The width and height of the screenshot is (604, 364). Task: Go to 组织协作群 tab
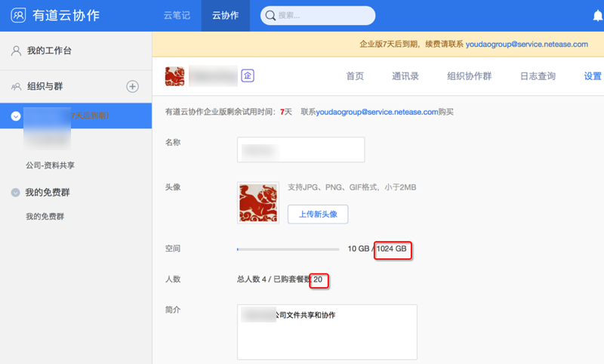pyautogui.click(x=469, y=76)
